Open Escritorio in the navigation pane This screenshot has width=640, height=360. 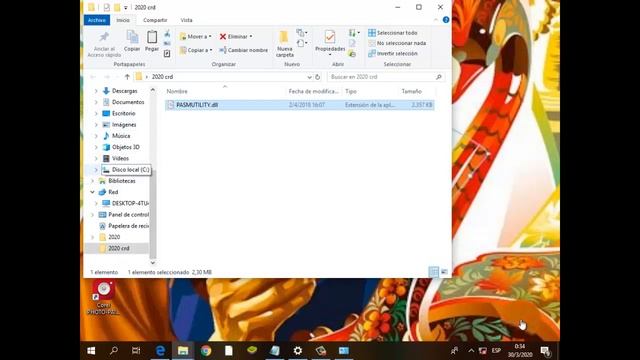[123, 113]
